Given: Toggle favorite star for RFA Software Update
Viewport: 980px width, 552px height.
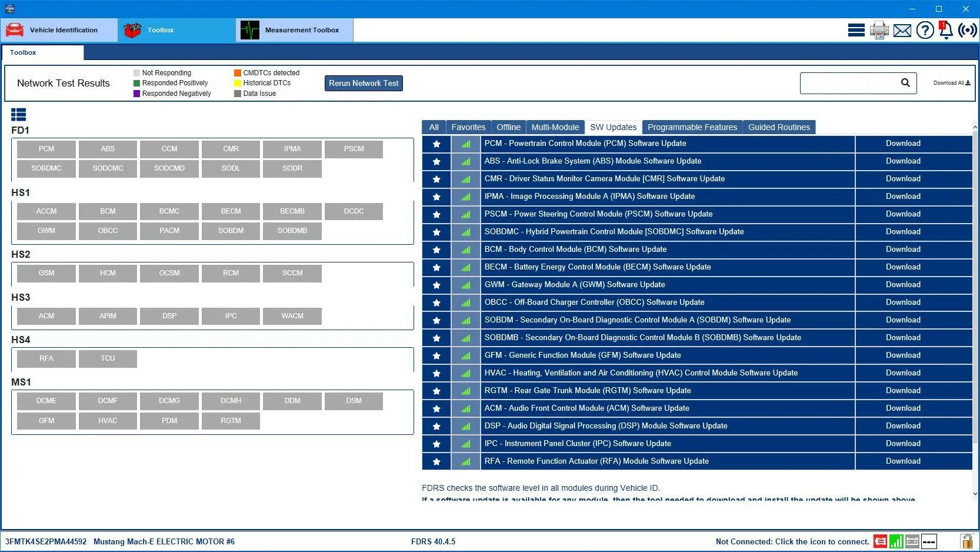Looking at the screenshot, I should [436, 461].
